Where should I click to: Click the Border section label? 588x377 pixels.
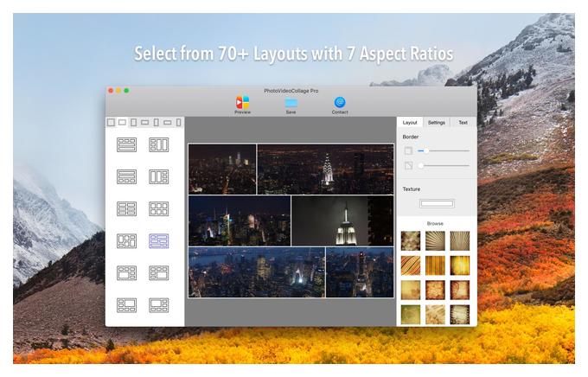410,137
